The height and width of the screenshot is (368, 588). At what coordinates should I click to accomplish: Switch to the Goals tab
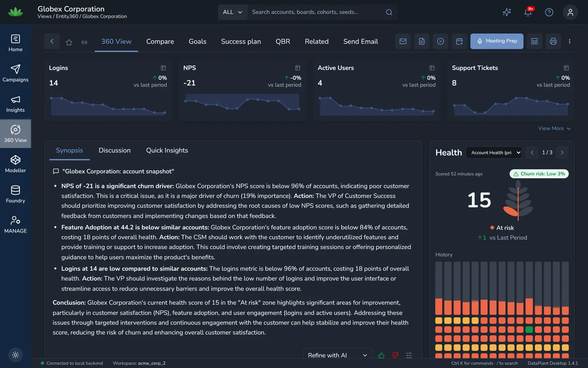click(x=198, y=41)
